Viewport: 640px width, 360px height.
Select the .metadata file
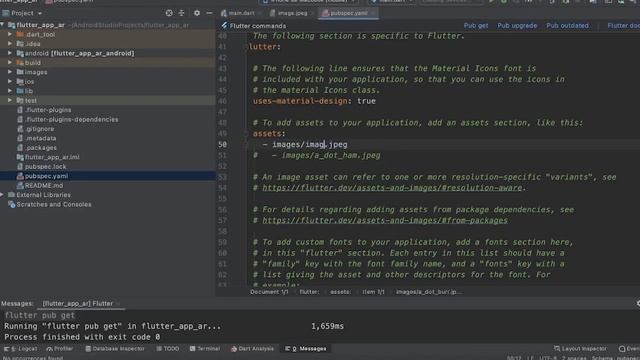pyautogui.click(x=41, y=138)
